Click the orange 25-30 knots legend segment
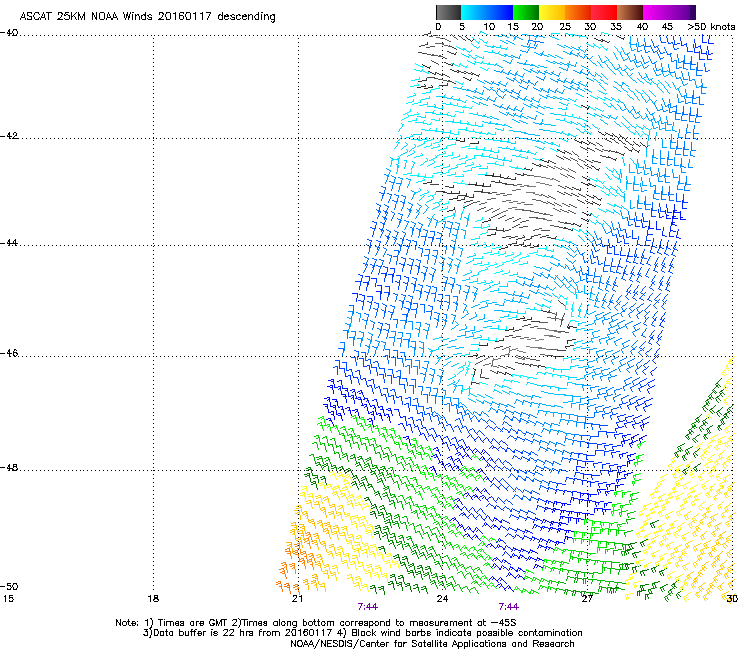740x650 pixels. pos(578,12)
